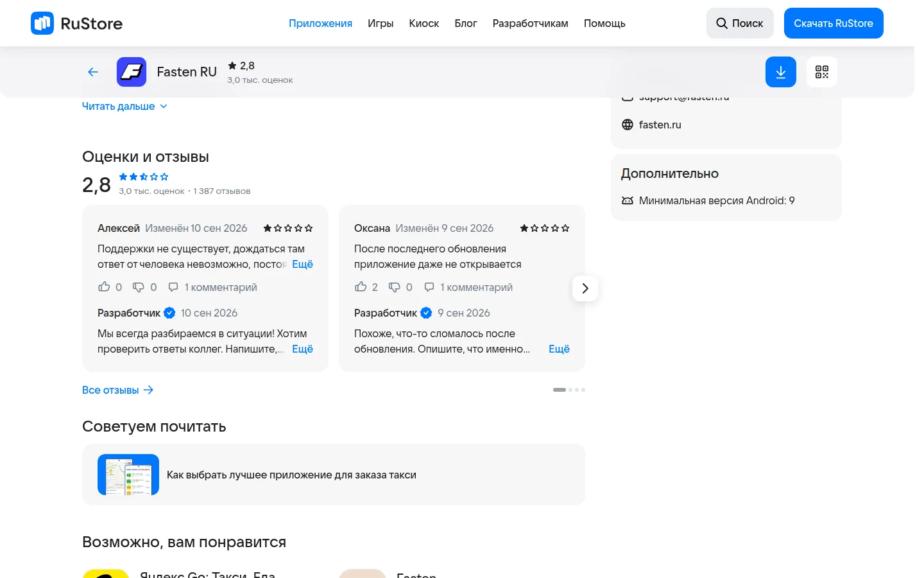Viewport: 924px width, 578px height.
Task: Click reviewer name Оксана
Action: tap(372, 228)
